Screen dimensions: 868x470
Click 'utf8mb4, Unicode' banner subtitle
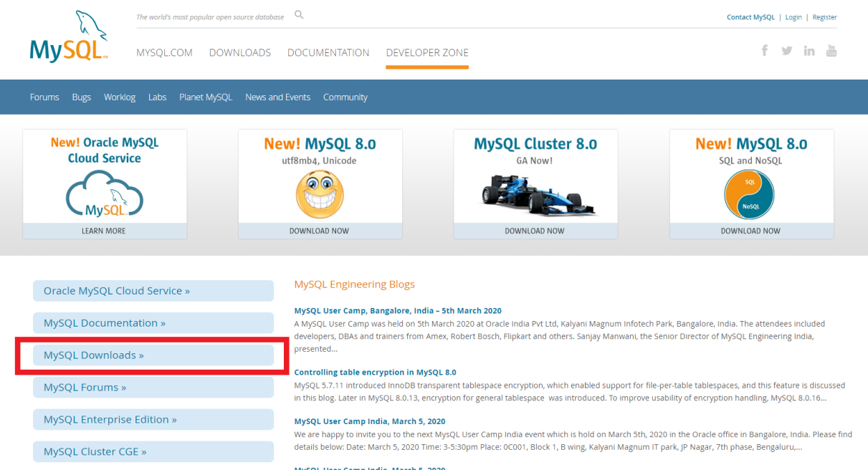click(x=319, y=161)
